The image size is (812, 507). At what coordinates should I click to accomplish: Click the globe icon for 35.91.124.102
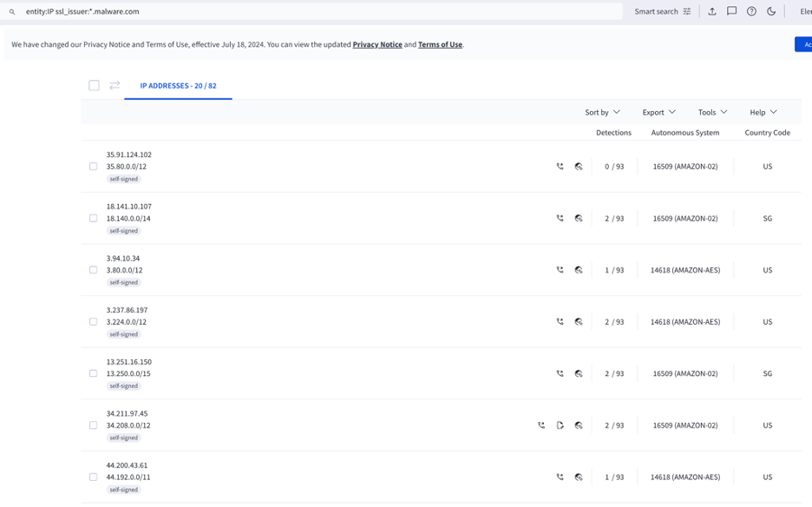click(x=579, y=167)
